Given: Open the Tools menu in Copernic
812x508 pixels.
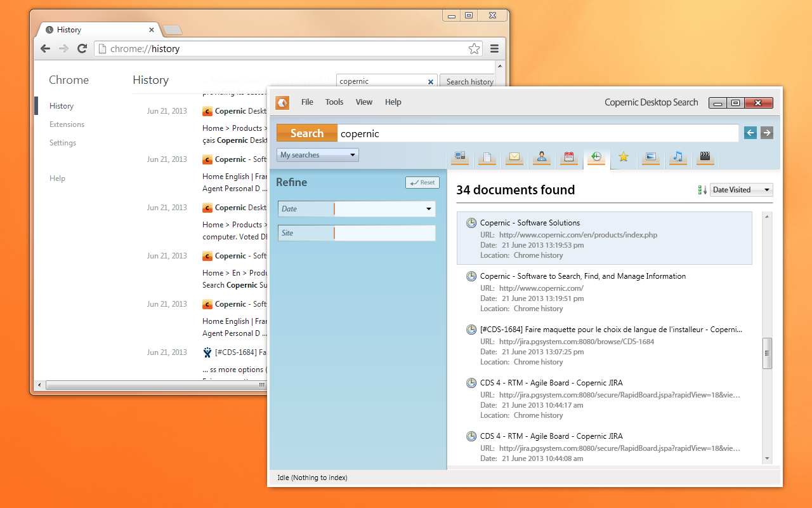Looking at the screenshot, I should (x=334, y=102).
